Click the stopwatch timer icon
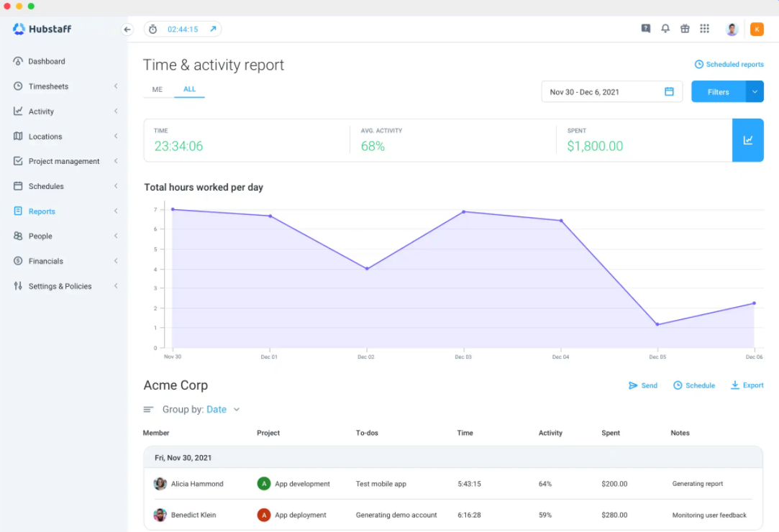 (152, 29)
